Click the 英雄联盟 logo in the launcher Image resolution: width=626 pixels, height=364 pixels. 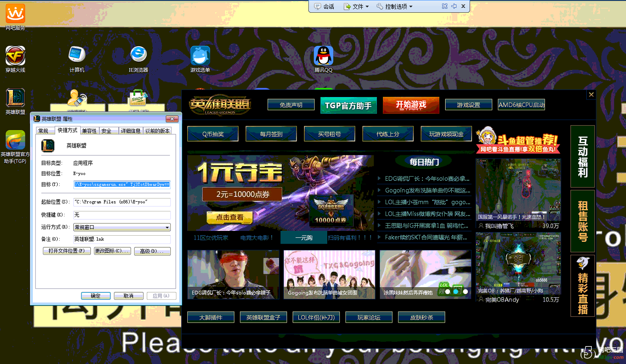click(x=220, y=106)
